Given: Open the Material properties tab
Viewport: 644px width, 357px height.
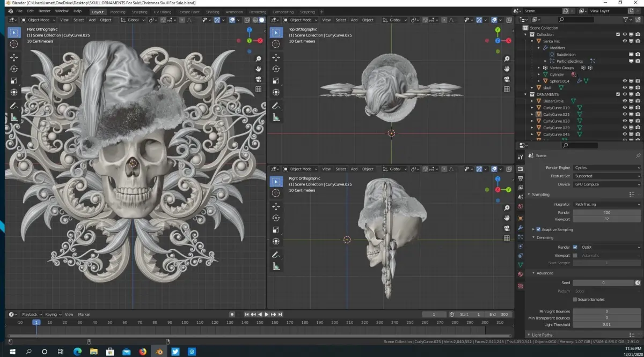Looking at the screenshot, I should 520,274.
